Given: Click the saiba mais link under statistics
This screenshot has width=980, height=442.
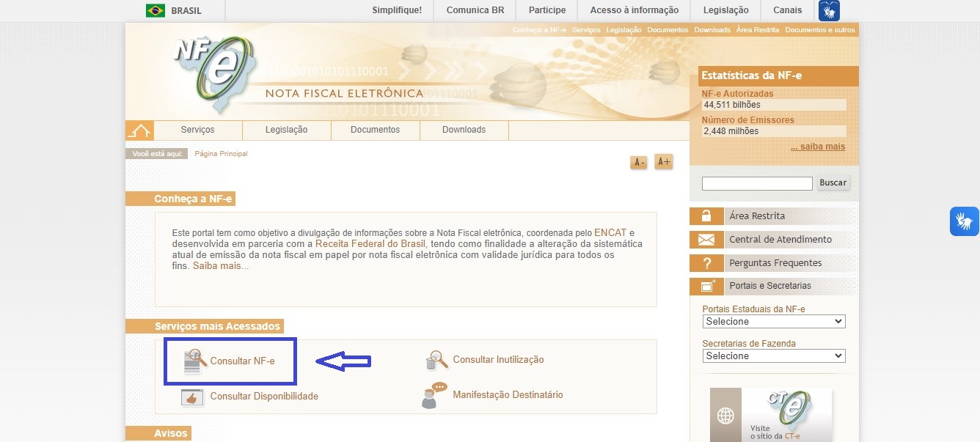Looking at the screenshot, I should [x=818, y=147].
